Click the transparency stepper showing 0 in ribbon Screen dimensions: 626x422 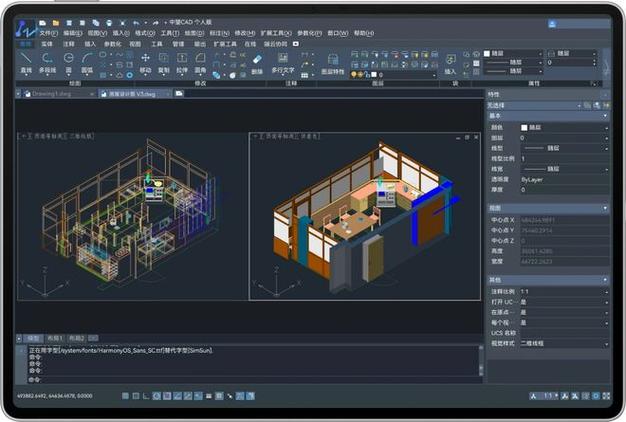click(x=571, y=62)
